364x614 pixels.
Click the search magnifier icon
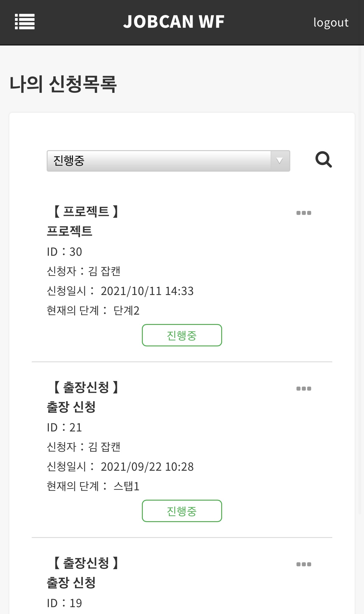(324, 160)
